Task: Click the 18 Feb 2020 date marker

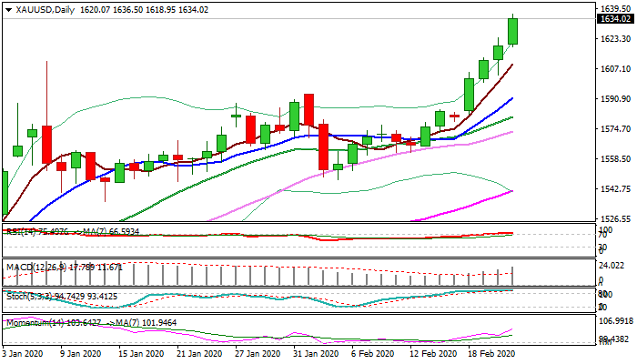Action: pos(491,353)
